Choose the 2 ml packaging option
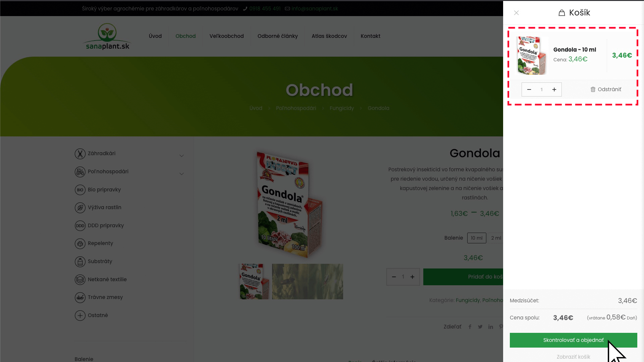Viewport: 644px width, 362px height. pos(496,238)
